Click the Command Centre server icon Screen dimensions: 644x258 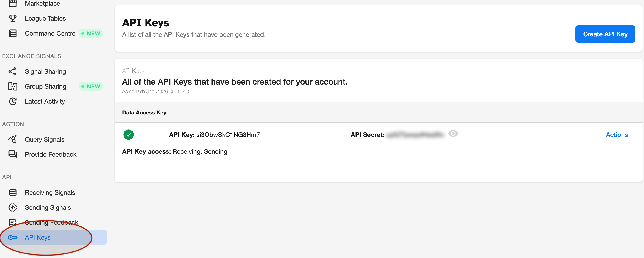(12, 33)
